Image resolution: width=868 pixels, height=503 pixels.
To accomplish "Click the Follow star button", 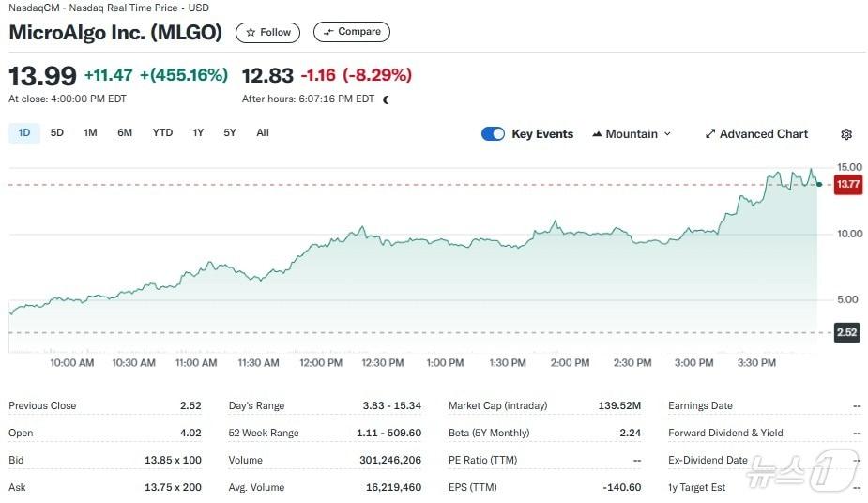I will point(267,32).
